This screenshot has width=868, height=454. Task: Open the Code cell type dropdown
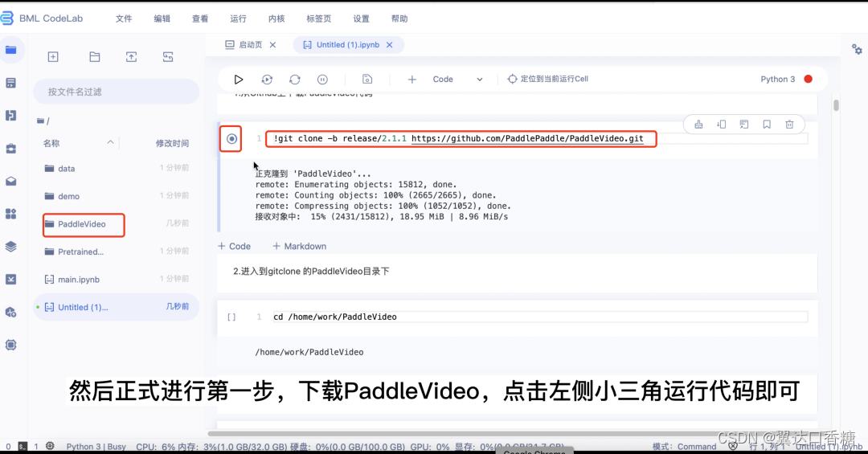(x=457, y=80)
